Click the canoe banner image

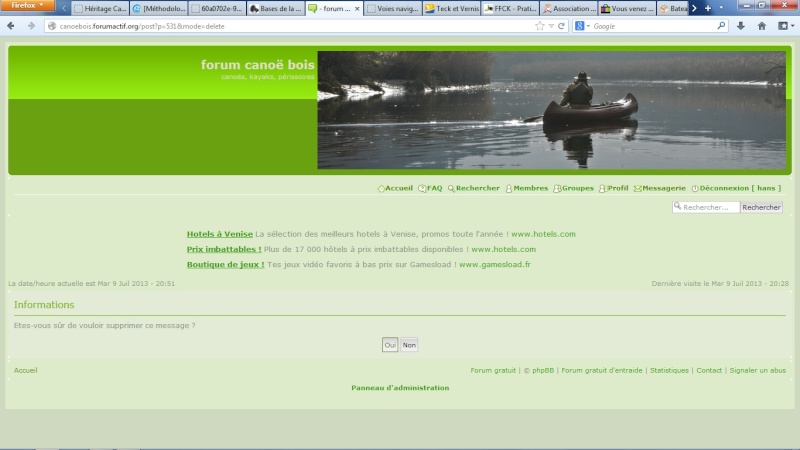[552, 110]
